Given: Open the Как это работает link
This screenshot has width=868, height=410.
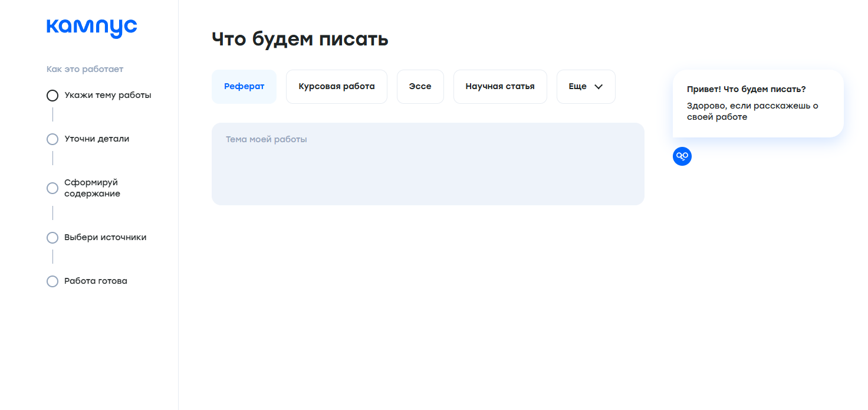Looking at the screenshot, I should click(84, 69).
